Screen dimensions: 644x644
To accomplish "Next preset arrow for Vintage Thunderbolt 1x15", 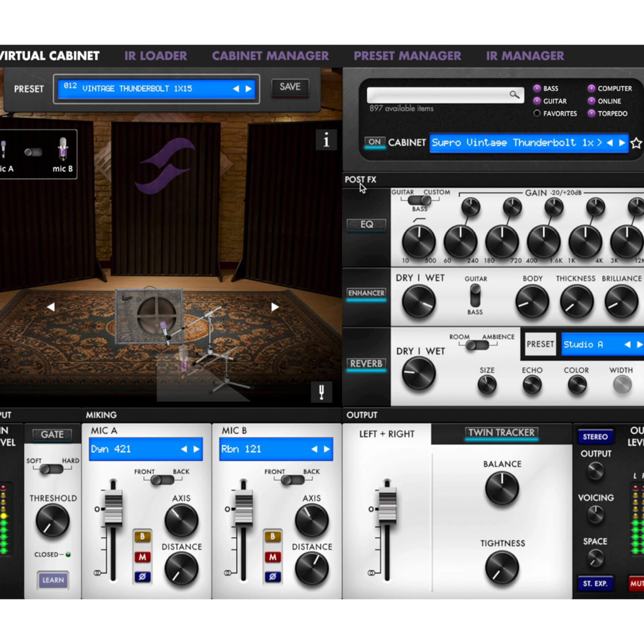I will pos(249,89).
